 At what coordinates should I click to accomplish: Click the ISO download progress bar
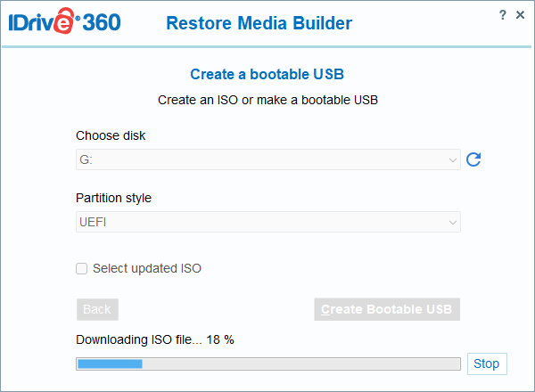coord(267,363)
